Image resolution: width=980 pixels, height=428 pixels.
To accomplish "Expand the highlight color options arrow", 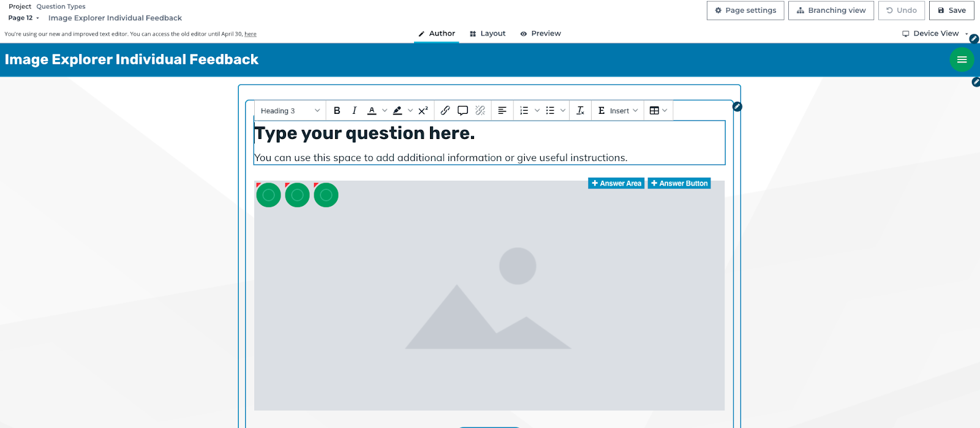I will tap(410, 111).
